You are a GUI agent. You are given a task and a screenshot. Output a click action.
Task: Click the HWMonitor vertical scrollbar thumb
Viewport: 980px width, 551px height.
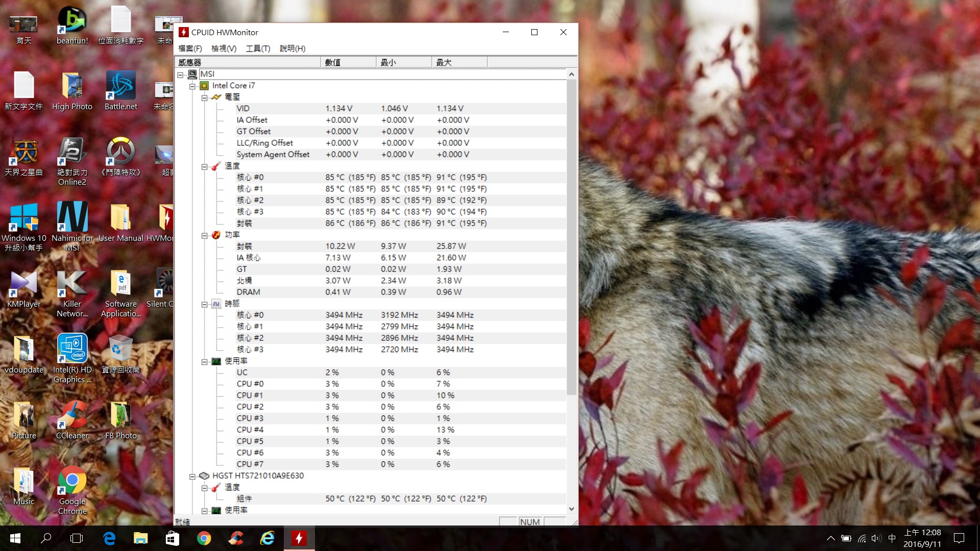572,237
